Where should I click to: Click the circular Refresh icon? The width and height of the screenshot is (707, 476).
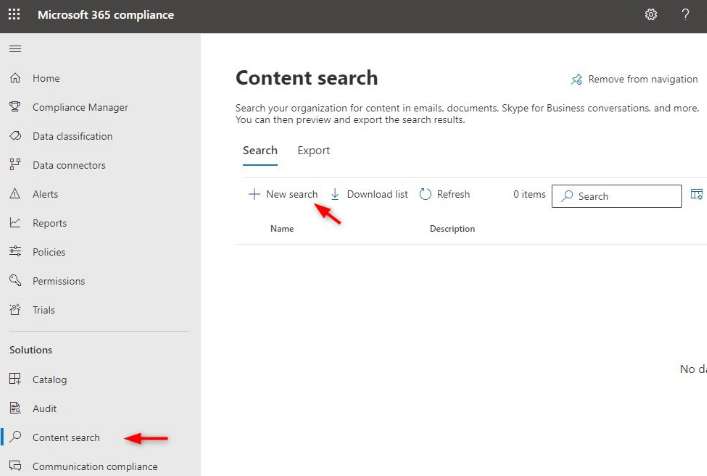pos(425,194)
